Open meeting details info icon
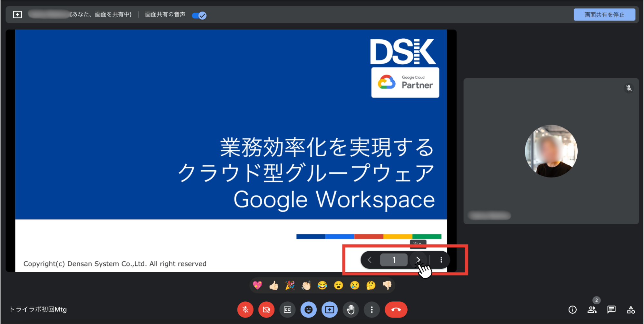Screen dimensions: 644x324 pos(572,310)
